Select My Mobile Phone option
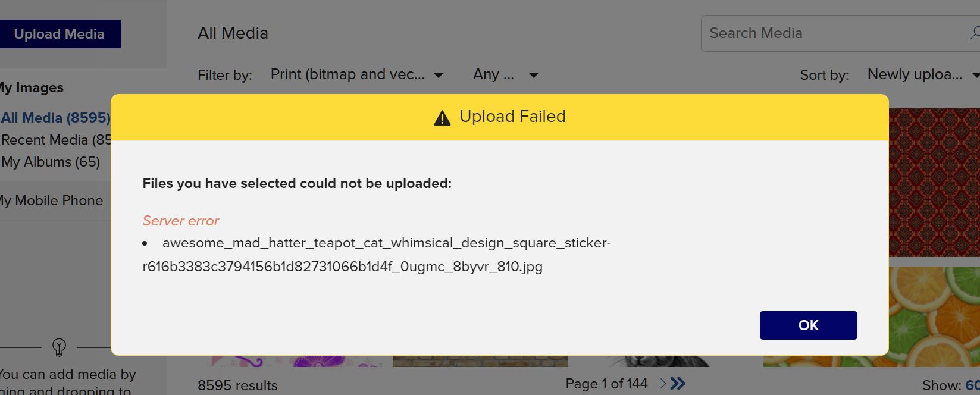Image resolution: width=980 pixels, height=395 pixels. click(52, 200)
